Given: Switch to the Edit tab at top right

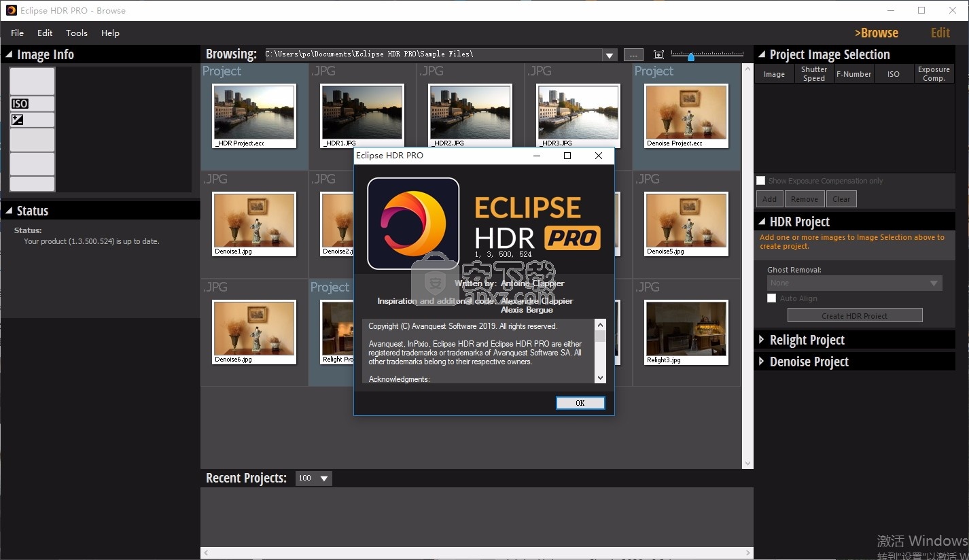Looking at the screenshot, I should (940, 33).
